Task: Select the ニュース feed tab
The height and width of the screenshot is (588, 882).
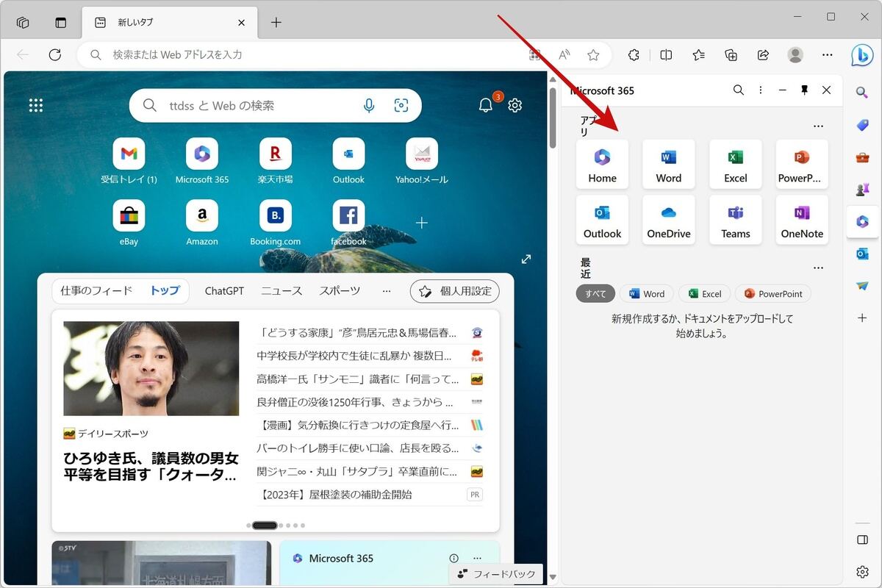Action: [x=282, y=291]
